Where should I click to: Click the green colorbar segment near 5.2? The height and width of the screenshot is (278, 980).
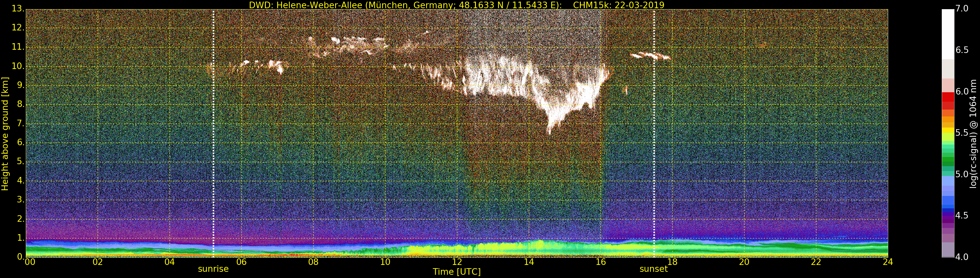[948, 160]
